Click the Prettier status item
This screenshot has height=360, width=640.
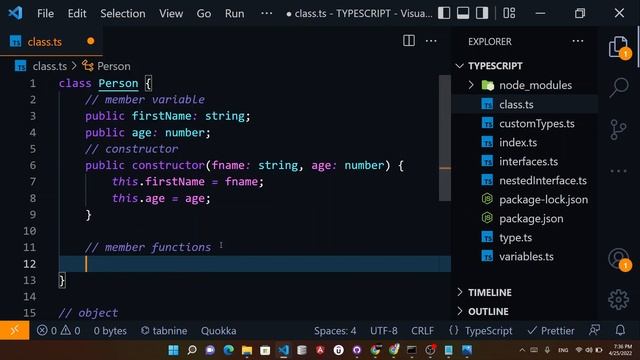551,331
